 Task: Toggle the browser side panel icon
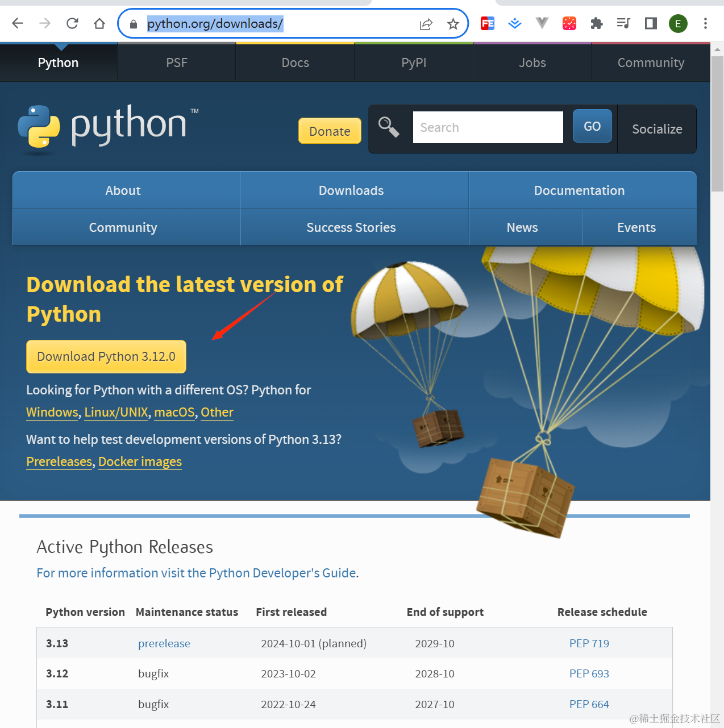coord(651,23)
